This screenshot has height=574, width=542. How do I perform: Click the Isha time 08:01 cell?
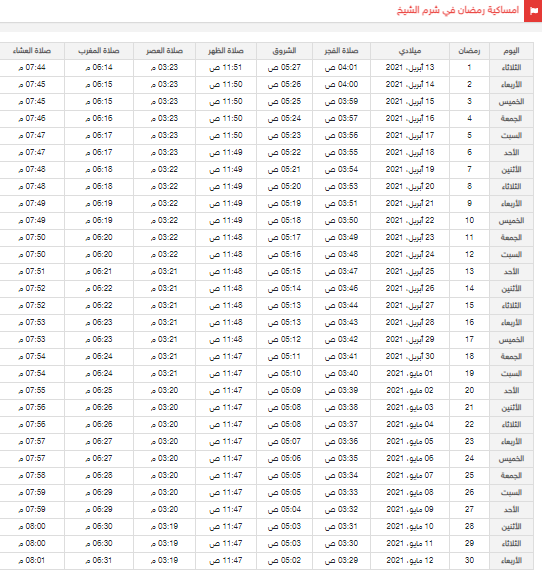point(32,560)
